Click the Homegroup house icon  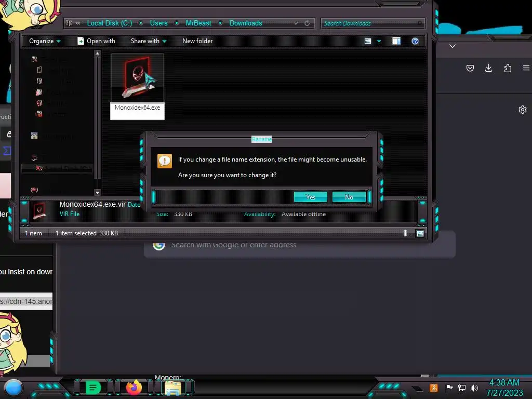tap(34, 136)
